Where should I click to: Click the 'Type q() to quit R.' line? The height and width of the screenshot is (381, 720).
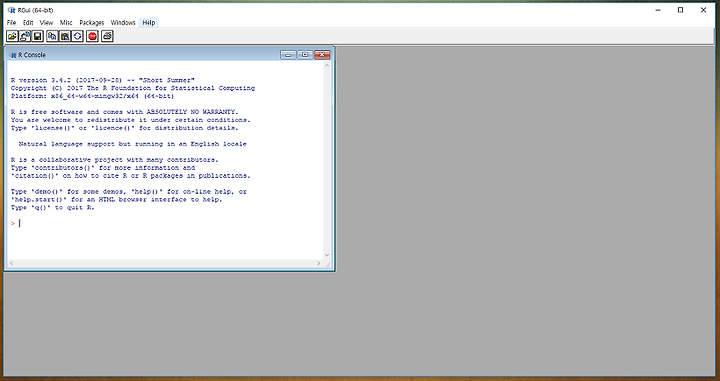point(53,208)
